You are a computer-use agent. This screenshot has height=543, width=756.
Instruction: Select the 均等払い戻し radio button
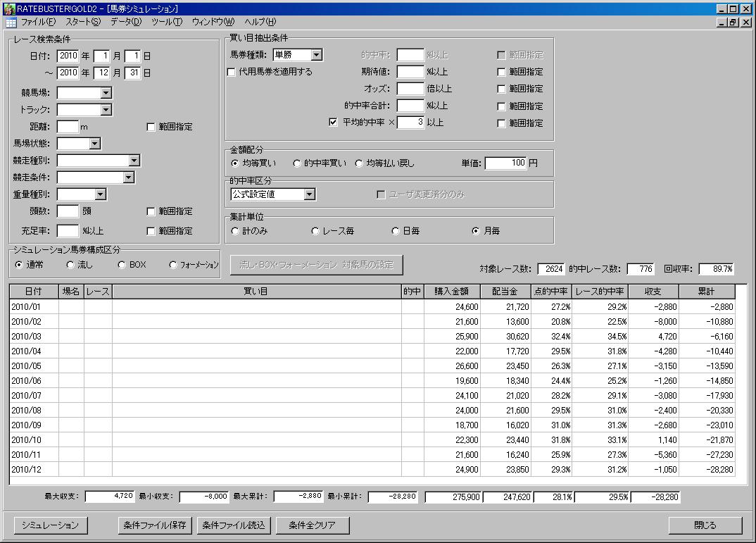[359, 163]
